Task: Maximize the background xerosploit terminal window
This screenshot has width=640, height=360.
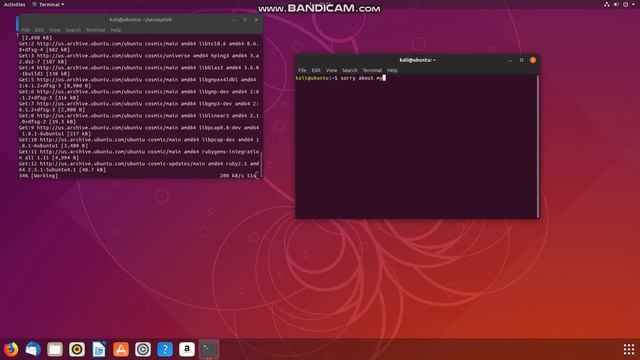Action: pos(245,20)
